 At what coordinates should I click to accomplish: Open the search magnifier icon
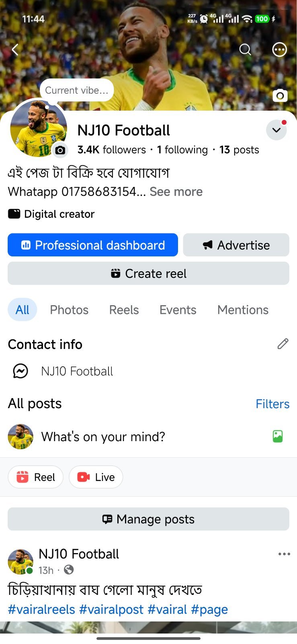click(245, 50)
